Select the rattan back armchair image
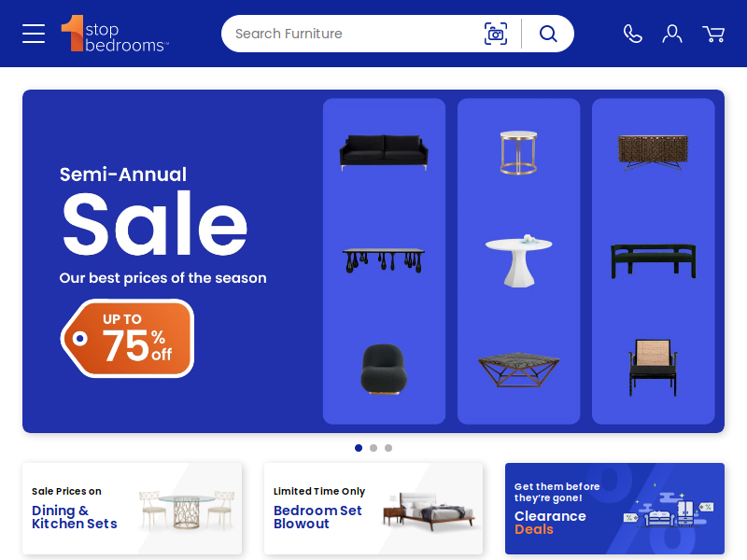Image resolution: width=747 pixels, height=560 pixels. 653,368
